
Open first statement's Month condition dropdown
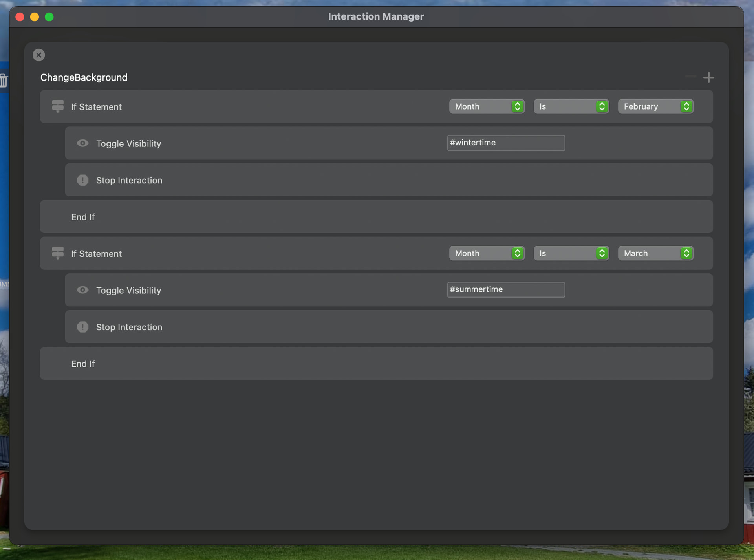[x=487, y=106]
